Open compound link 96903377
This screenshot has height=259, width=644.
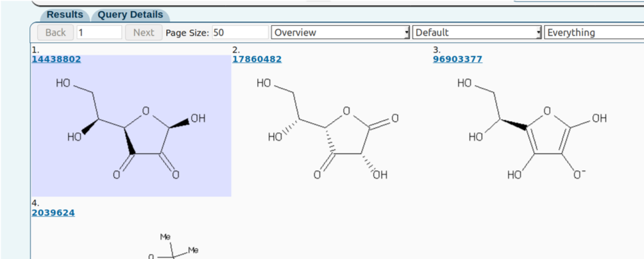457,59
